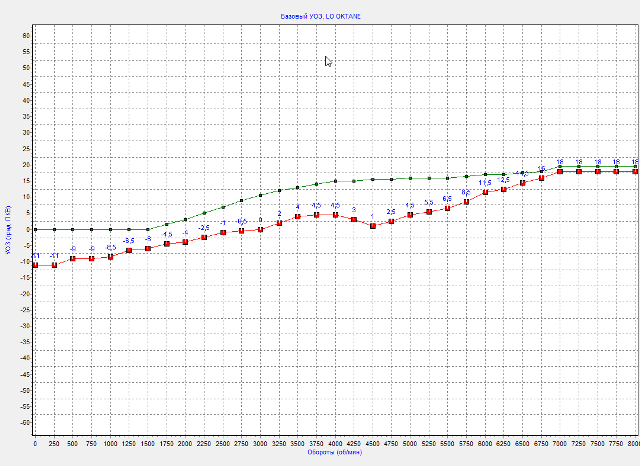Select the red point at 5000 RPM
Viewport: 640px width, 466px height.
[410, 215]
